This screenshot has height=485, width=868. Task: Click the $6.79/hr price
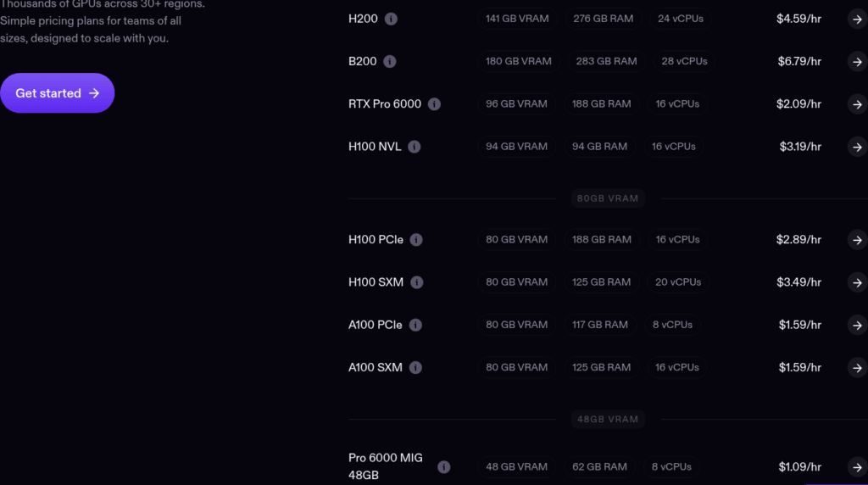(x=799, y=61)
